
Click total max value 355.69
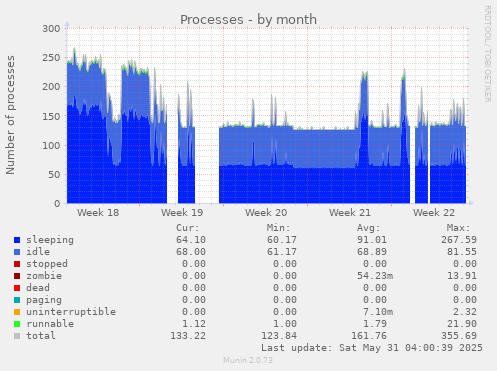point(459,336)
